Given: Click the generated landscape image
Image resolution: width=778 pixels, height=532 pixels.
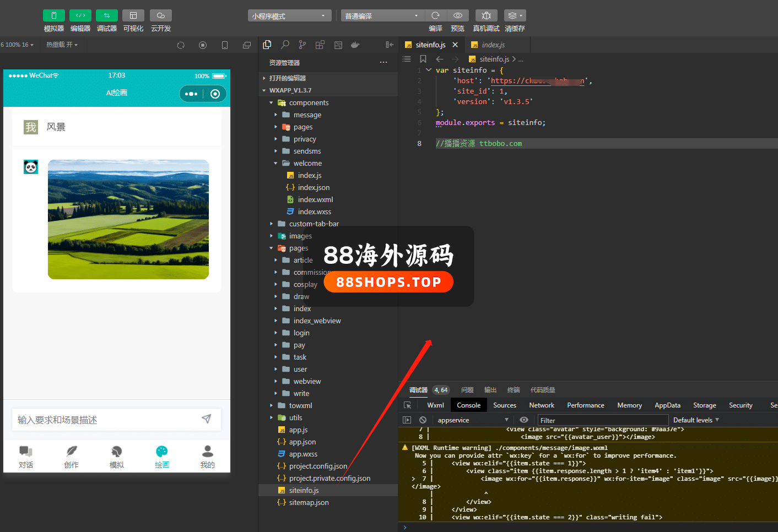Looking at the screenshot, I should 128,219.
